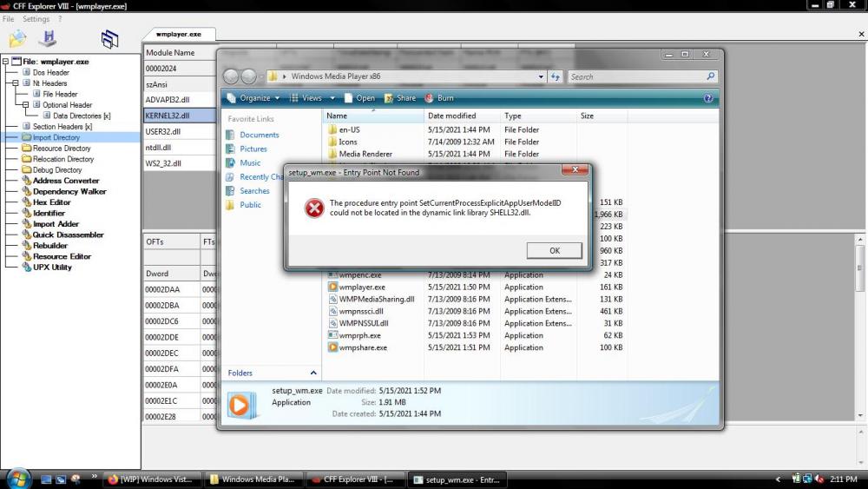Select Dos Header node
The width and height of the screenshot is (868, 489).
[50, 73]
